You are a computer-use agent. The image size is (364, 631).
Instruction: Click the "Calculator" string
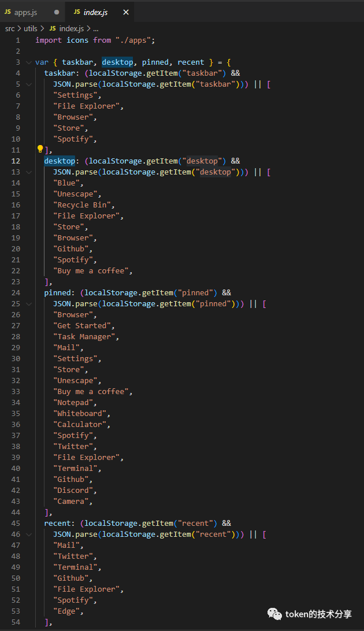pyautogui.click(x=80, y=425)
